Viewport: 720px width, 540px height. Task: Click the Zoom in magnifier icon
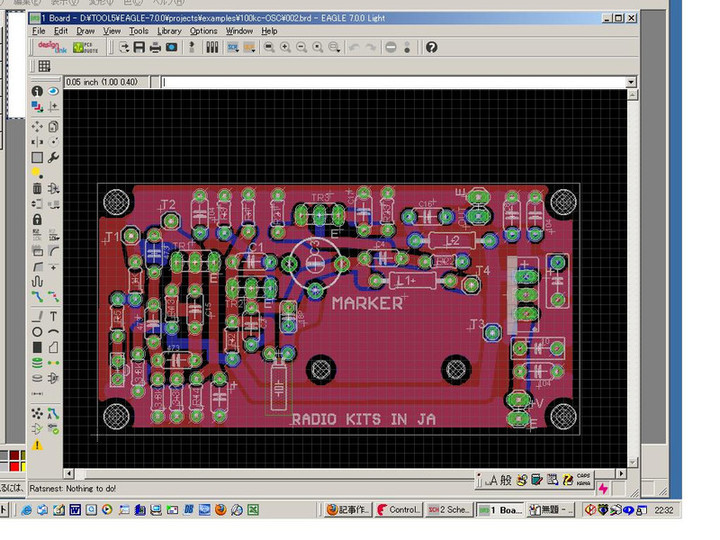coord(285,47)
